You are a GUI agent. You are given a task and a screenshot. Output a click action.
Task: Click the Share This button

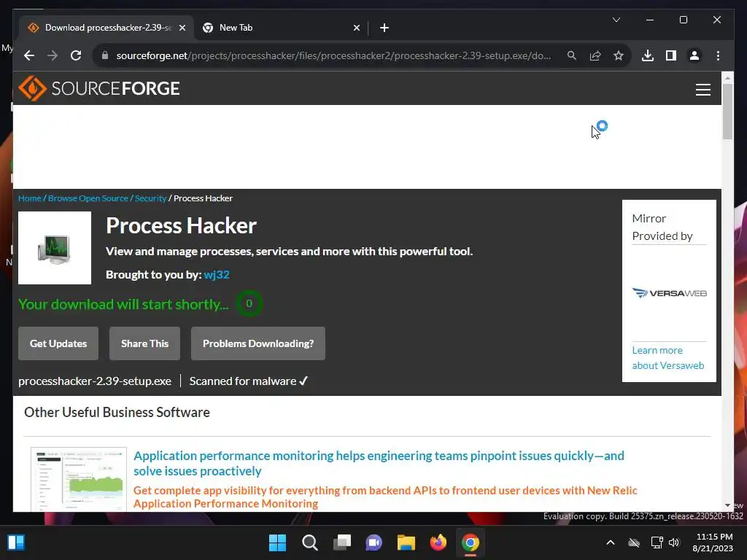pos(145,343)
